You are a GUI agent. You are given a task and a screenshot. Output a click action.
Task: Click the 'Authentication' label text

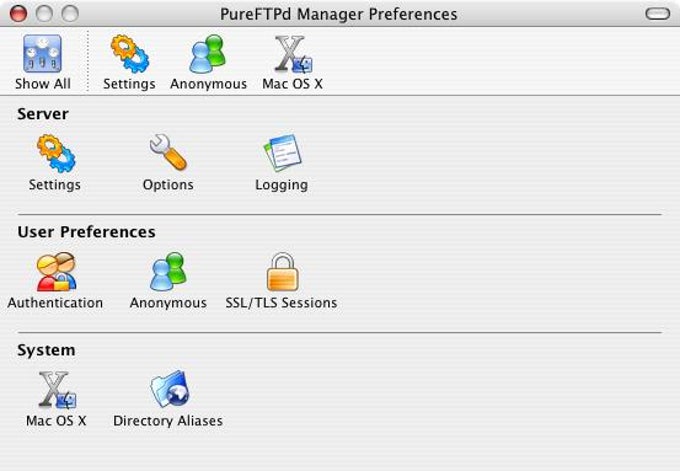(x=55, y=303)
